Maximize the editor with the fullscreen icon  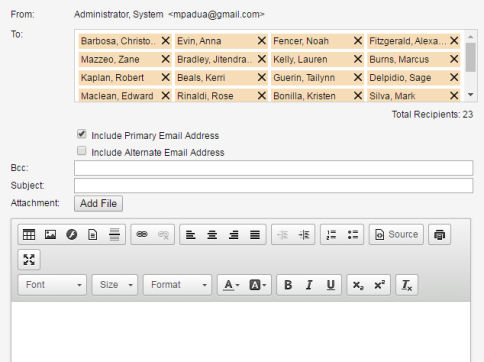[29, 260]
